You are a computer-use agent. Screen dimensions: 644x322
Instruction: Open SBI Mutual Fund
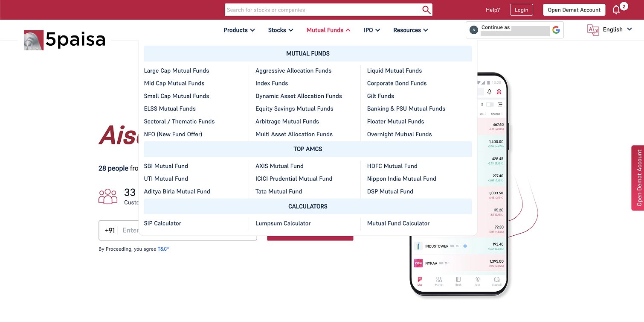coord(166,166)
